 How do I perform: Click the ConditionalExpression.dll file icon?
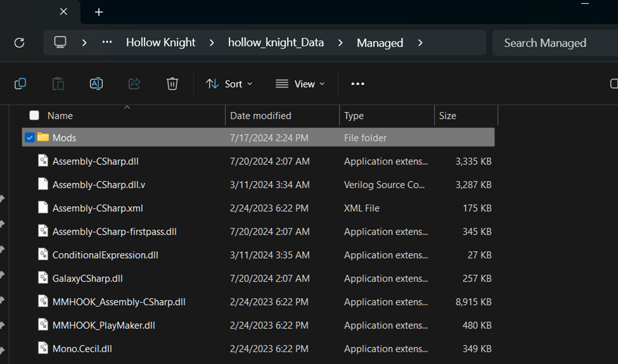[x=43, y=254]
